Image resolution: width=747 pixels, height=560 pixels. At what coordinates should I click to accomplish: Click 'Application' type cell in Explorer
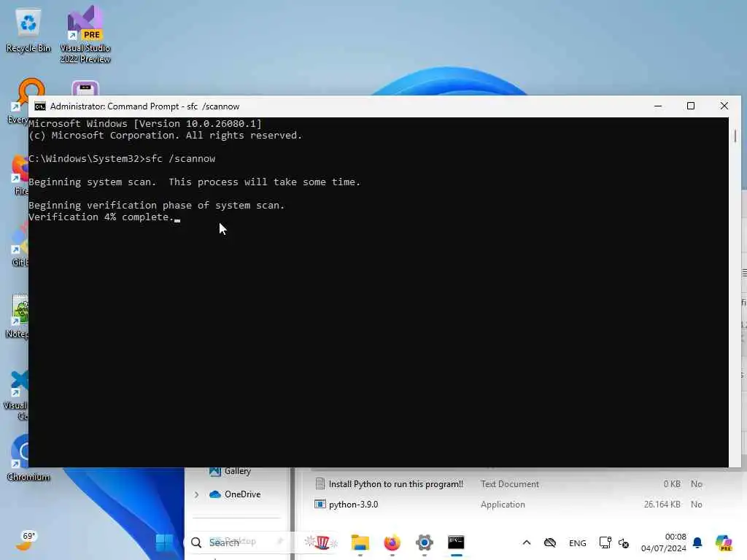pyautogui.click(x=503, y=505)
